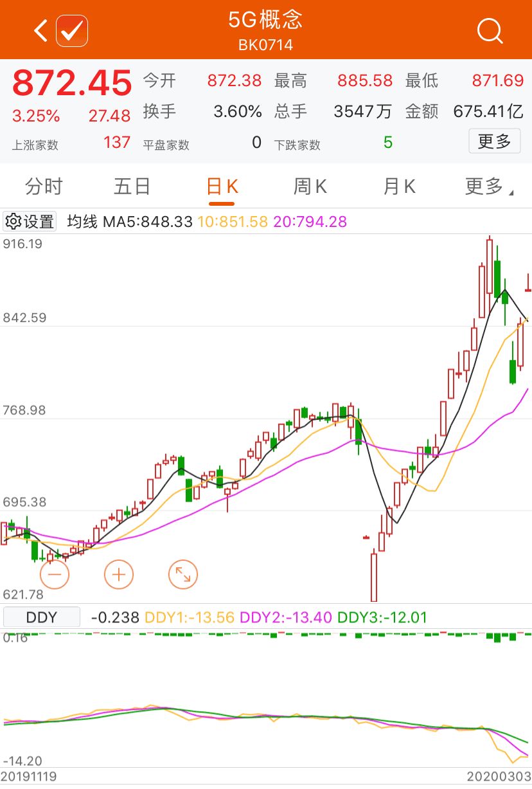Screen dimensions: 532x789
Task: Tap the 均线 label
Action: [x=82, y=222]
